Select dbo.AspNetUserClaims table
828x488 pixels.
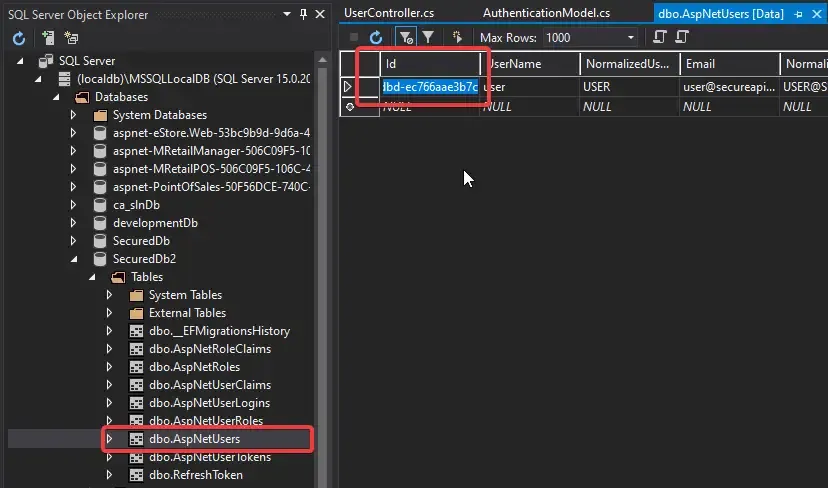coord(210,384)
